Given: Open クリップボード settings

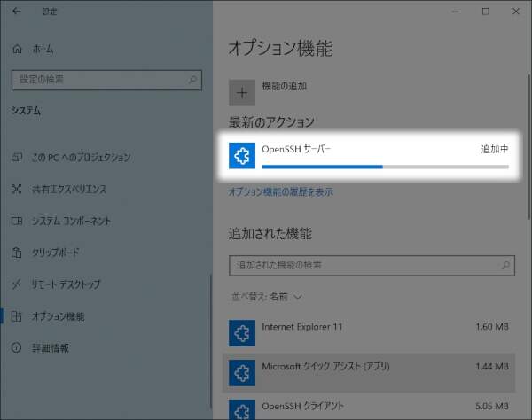Looking at the screenshot, I should pos(56,253).
